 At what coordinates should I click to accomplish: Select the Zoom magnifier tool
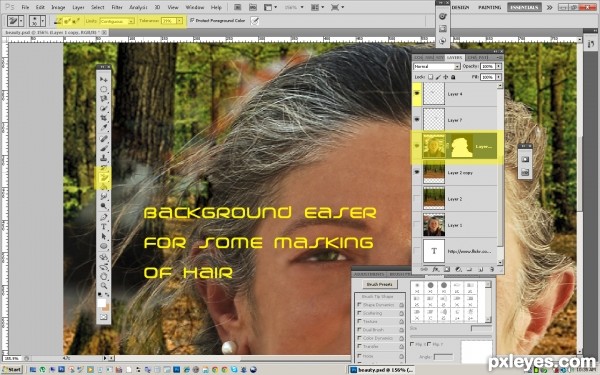(x=103, y=285)
